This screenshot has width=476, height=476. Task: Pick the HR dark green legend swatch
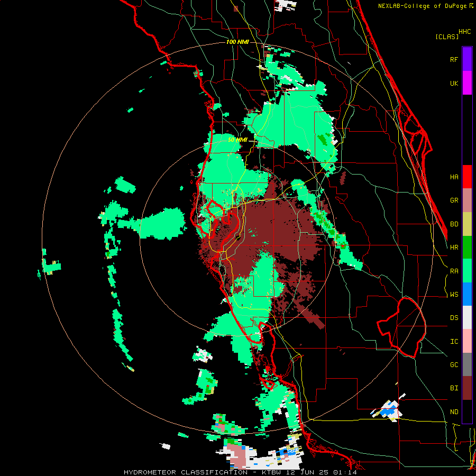pyautogui.click(x=467, y=248)
